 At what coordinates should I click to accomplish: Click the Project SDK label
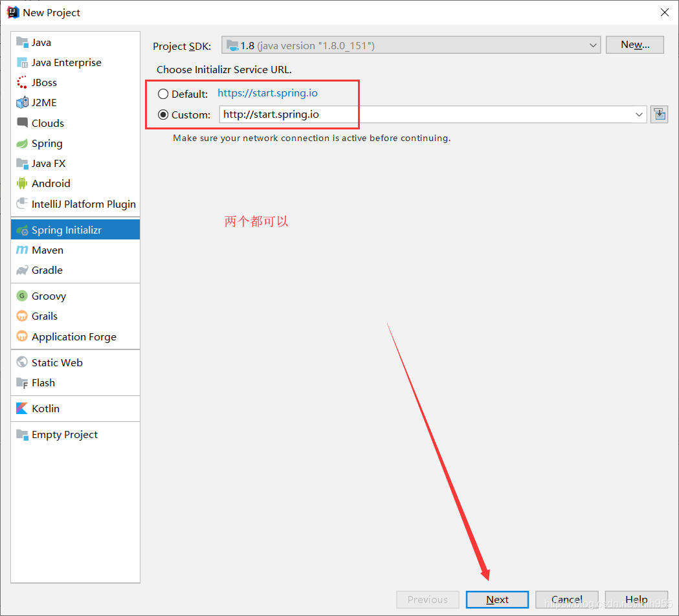pos(182,47)
